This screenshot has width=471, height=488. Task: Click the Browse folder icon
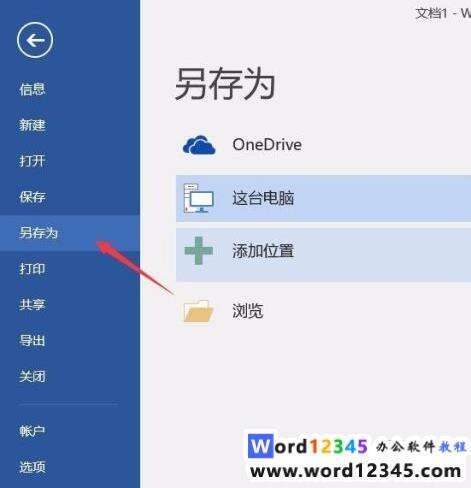pyautogui.click(x=198, y=311)
